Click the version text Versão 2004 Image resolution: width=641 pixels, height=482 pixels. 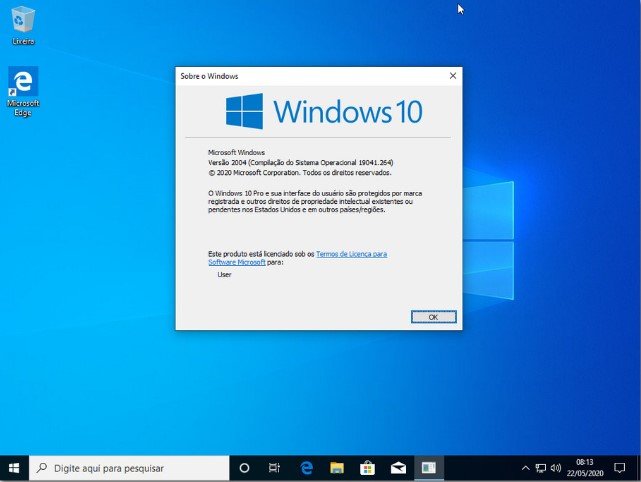point(227,162)
